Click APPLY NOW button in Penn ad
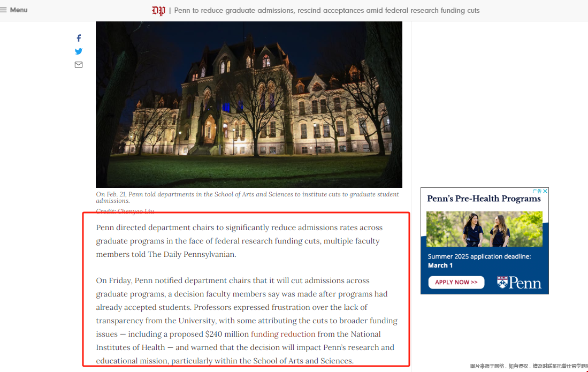The height and width of the screenshot is (372, 588). coord(456,283)
